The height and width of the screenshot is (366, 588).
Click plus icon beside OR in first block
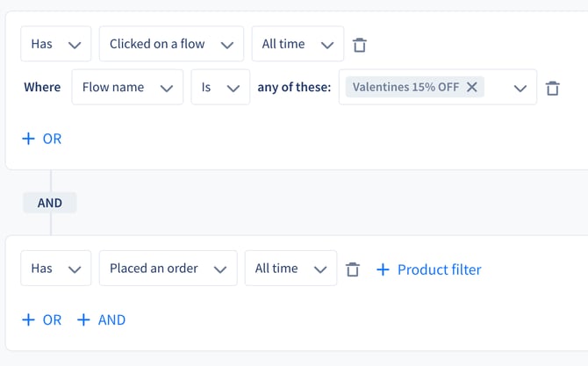[28, 139]
